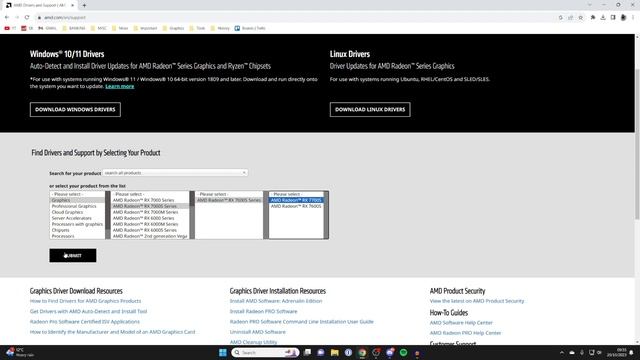
Task: Go back with the browser back arrow
Action: tap(7, 18)
